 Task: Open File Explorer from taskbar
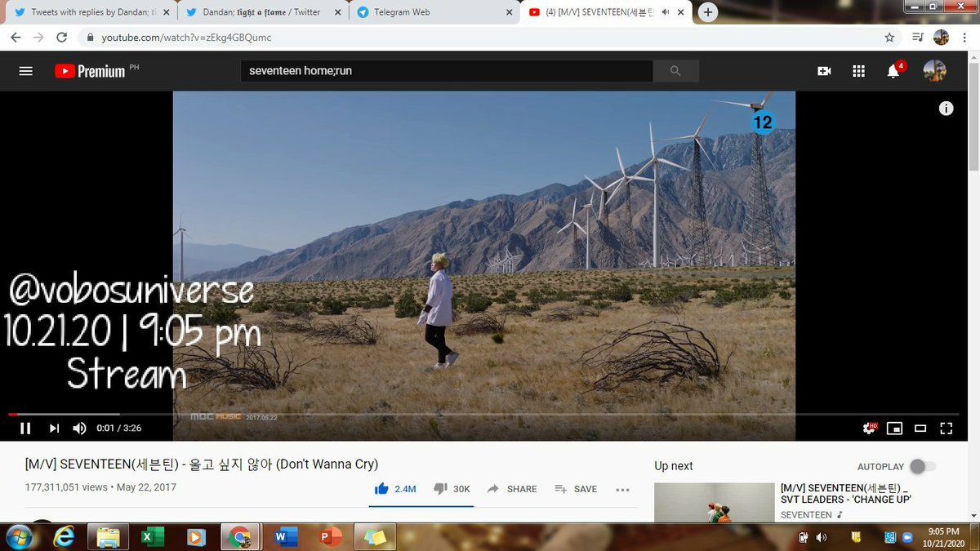click(108, 537)
